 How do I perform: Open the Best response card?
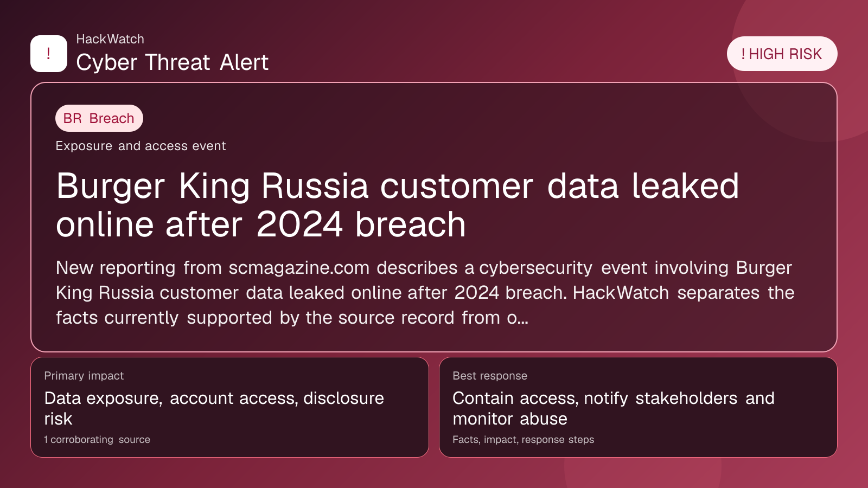[638, 407]
